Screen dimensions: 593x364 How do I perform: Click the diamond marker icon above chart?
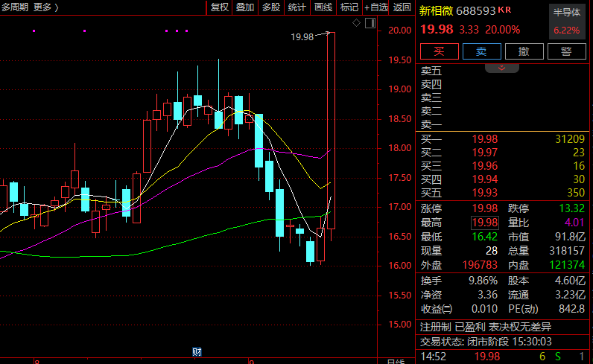point(357,24)
